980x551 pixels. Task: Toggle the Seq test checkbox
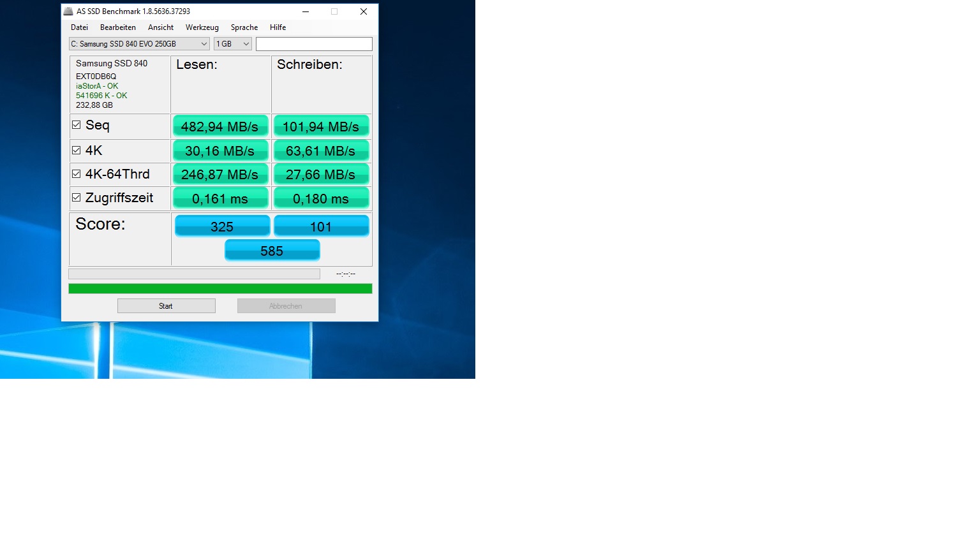coord(77,125)
